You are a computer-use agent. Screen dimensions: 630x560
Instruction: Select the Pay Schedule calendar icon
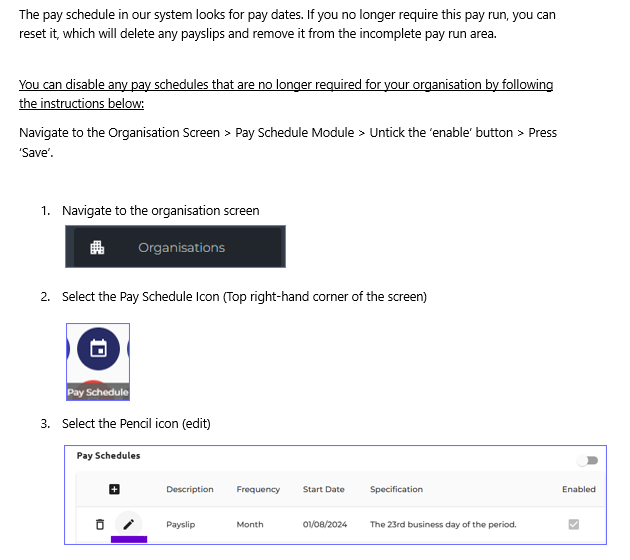tap(98, 349)
